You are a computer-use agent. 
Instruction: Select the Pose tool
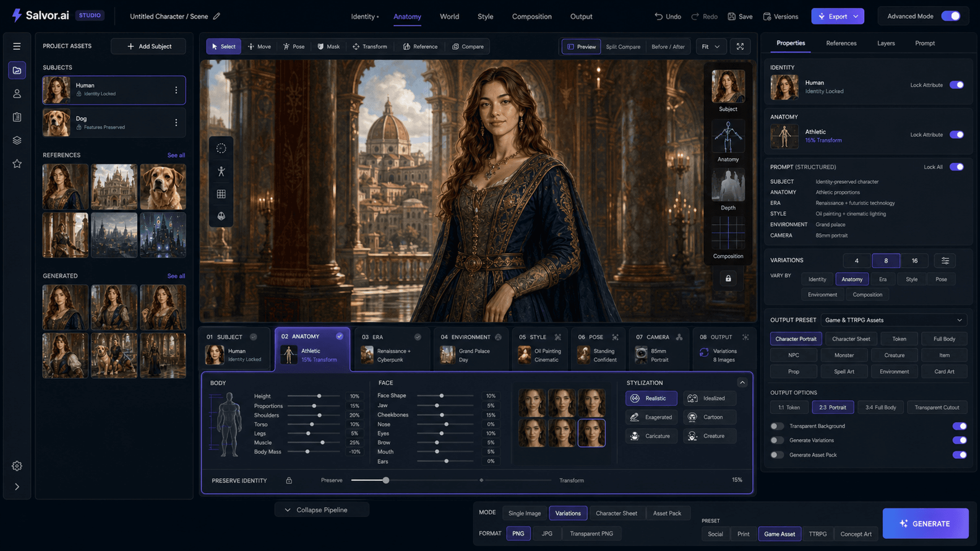pos(294,46)
